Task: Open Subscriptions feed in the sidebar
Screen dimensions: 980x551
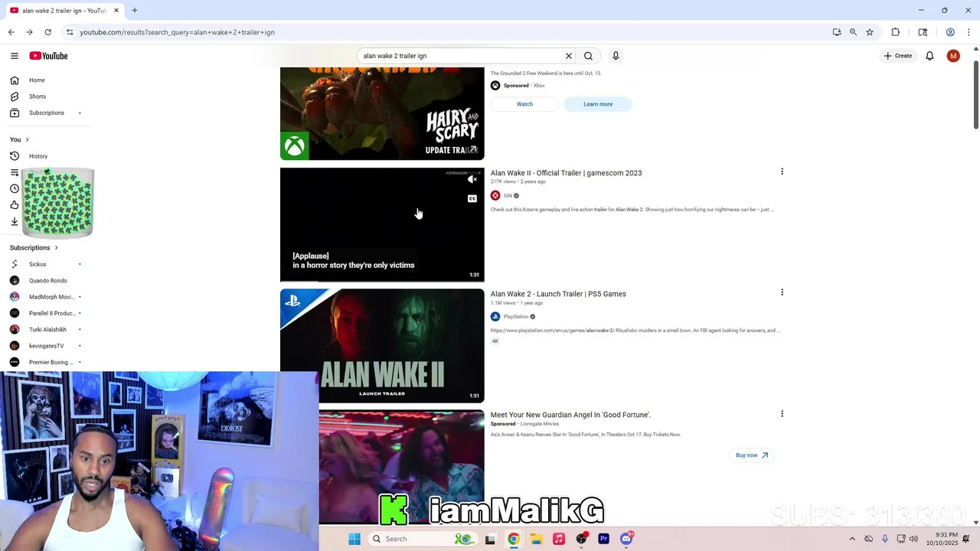Action: click(46, 113)
